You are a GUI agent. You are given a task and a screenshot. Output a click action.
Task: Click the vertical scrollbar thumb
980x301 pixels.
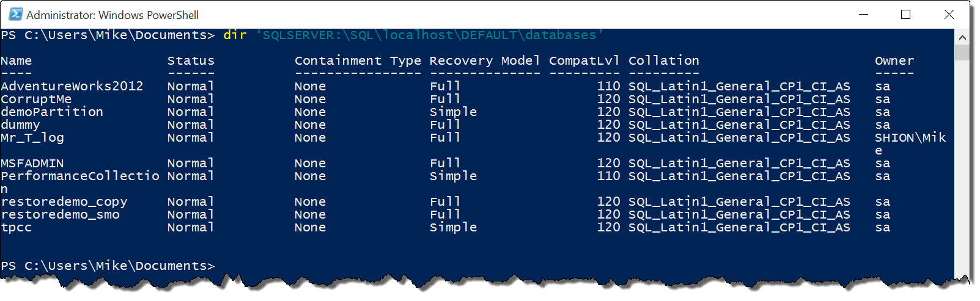pos(962,53)
